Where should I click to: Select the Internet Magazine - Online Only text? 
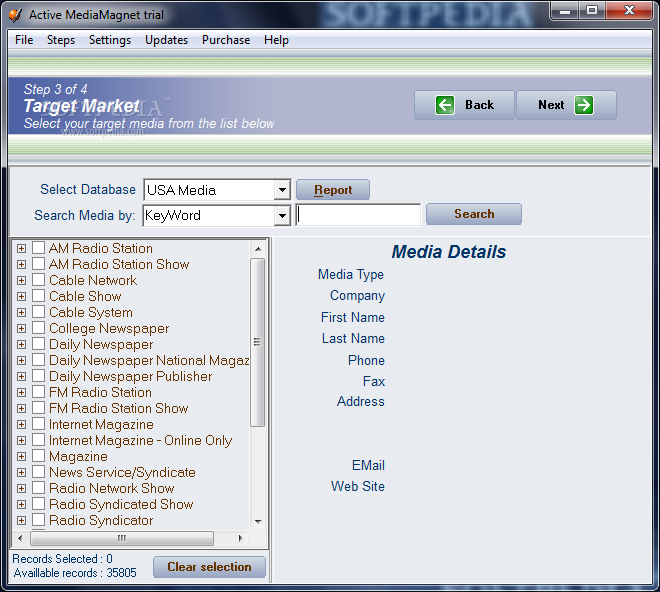pos(140,440)
